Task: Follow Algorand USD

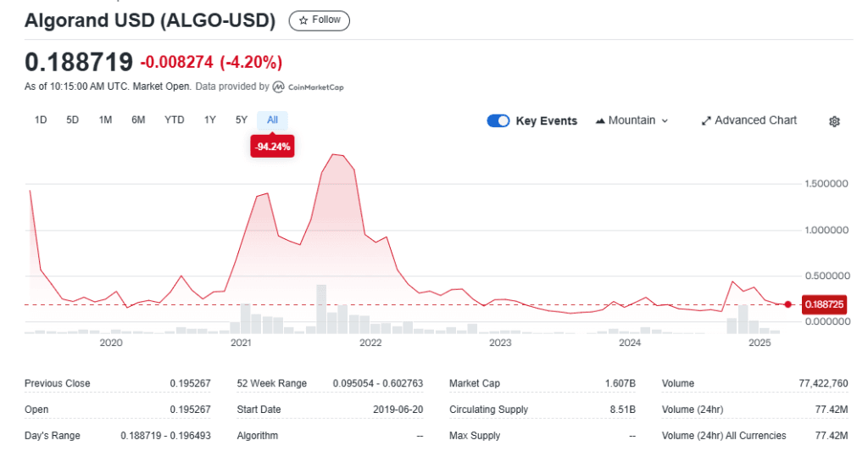Action: [x=320, y=20]
